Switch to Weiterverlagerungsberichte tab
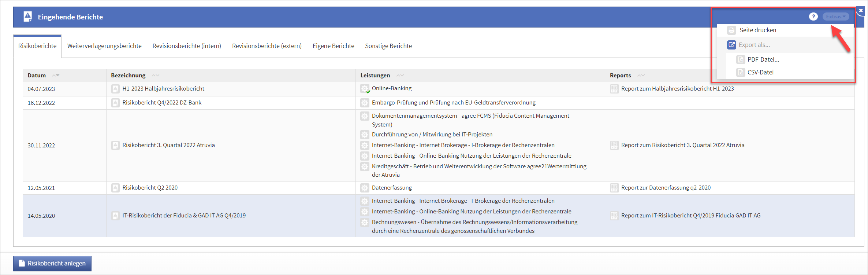Screen dimensions: 868x275 point(104,46)
